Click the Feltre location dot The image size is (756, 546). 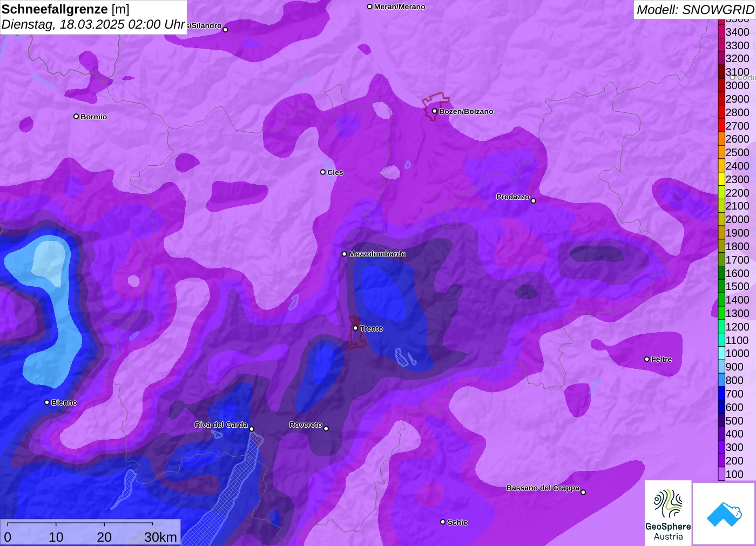pyautogui.click(x=647, y=359)
